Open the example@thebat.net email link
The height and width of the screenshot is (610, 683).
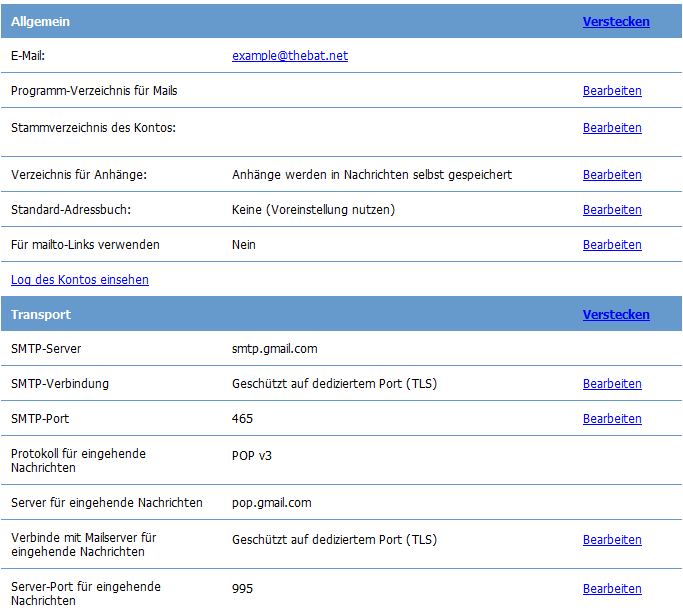[290, 56]
